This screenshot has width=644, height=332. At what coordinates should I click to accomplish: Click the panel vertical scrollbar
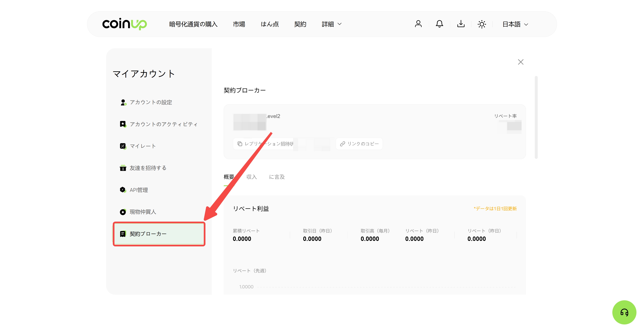536,117
